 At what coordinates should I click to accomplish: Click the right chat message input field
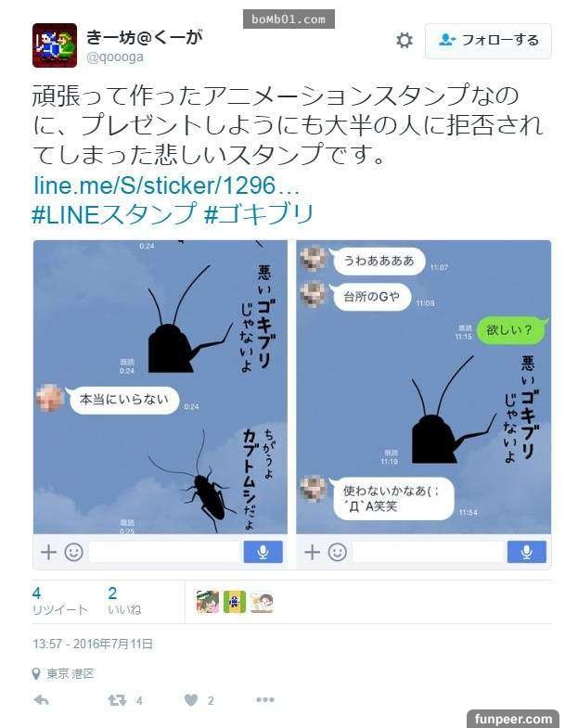click(x=429, y=552)
